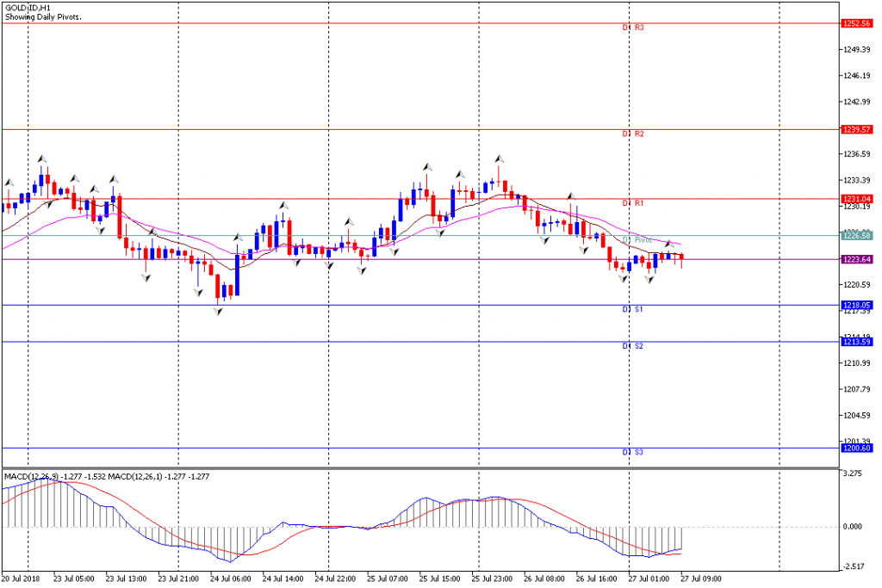
Task: Click the blue 1200.60 S3 price tag
Action: [x=857, y=448]
